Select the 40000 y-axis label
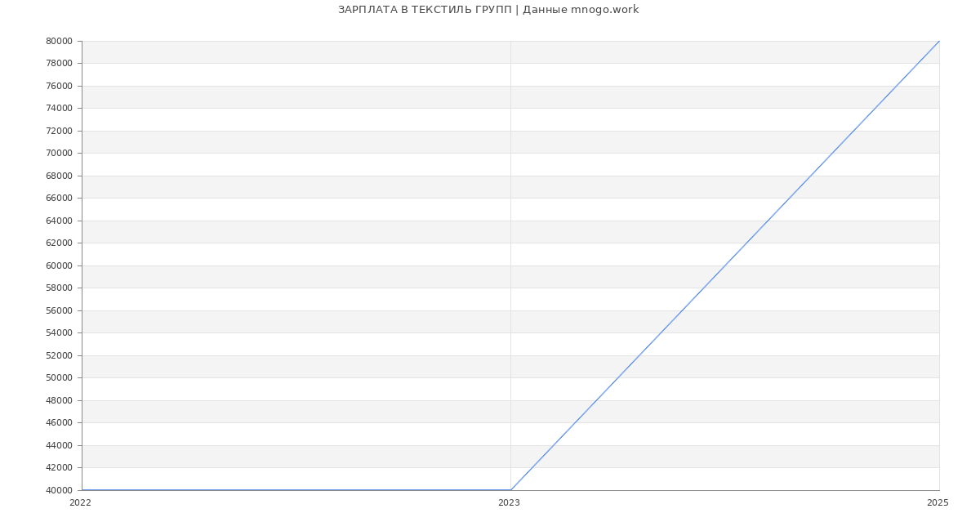The height and width of the screenshot is (531, 980). pos(59,490)
